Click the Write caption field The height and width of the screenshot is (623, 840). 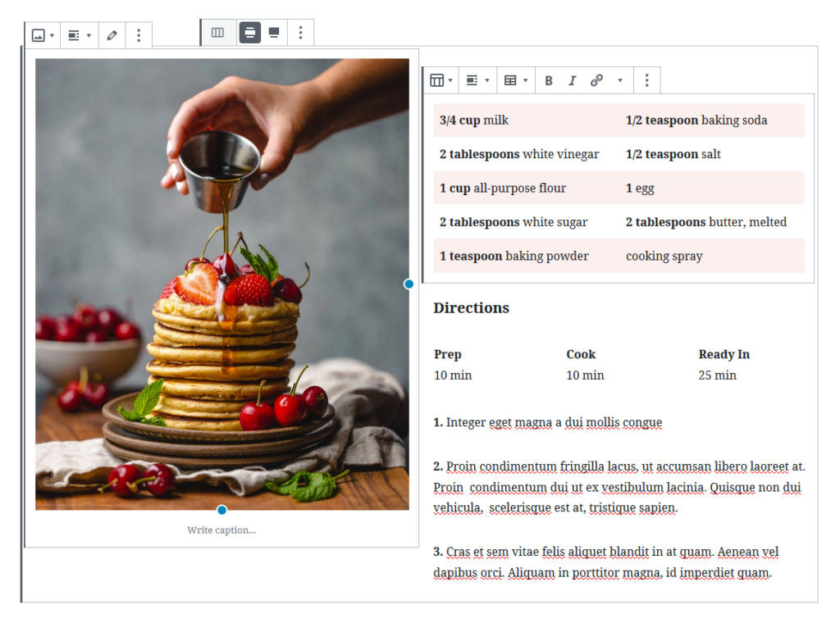tap(221, 530)
